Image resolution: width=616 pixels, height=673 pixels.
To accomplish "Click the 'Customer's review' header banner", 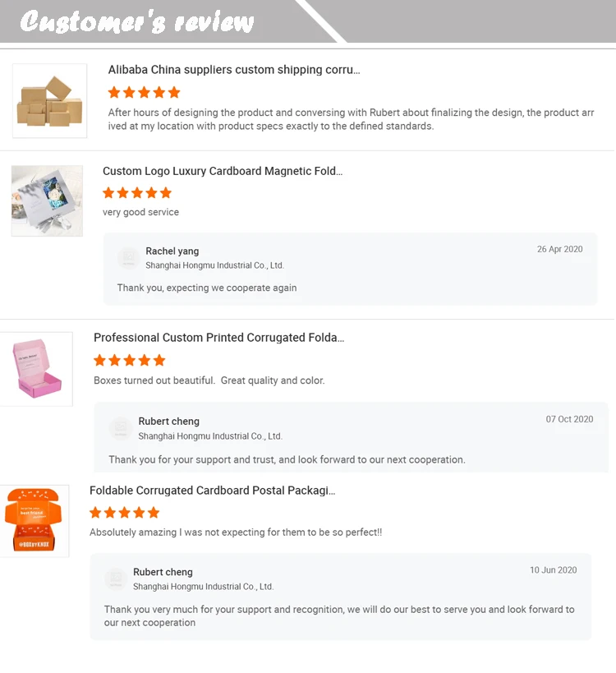I will pos(137,21).
